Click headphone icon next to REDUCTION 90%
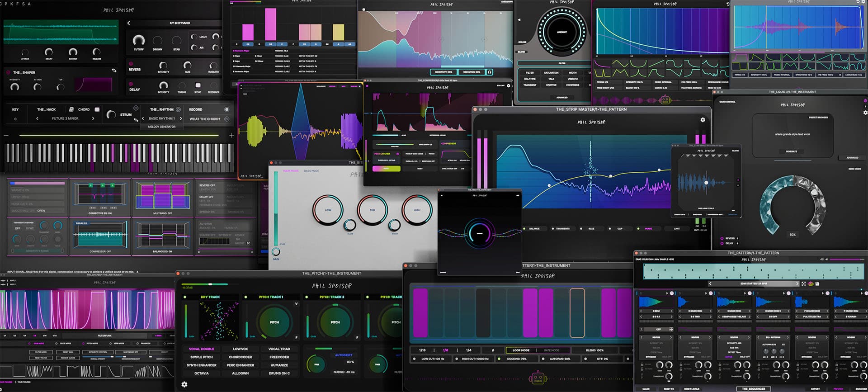The width and height of the screenshot is (868, 392). tap(489, 72)
